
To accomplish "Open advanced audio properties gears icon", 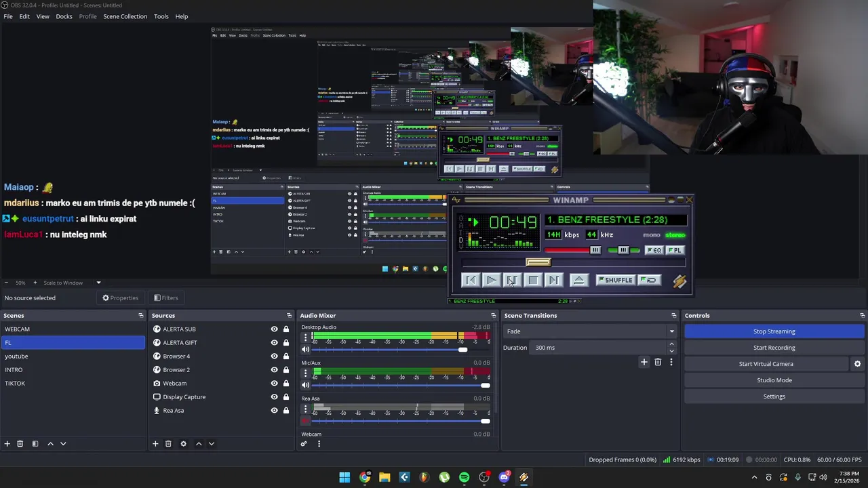I will click(x=304, y=444).
